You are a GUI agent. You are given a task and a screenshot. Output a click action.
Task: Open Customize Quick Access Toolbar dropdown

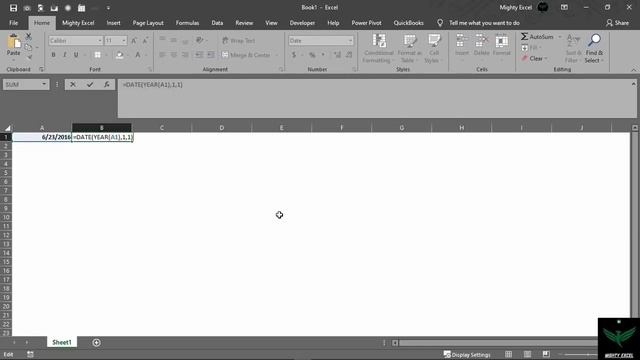coord(108,8)
